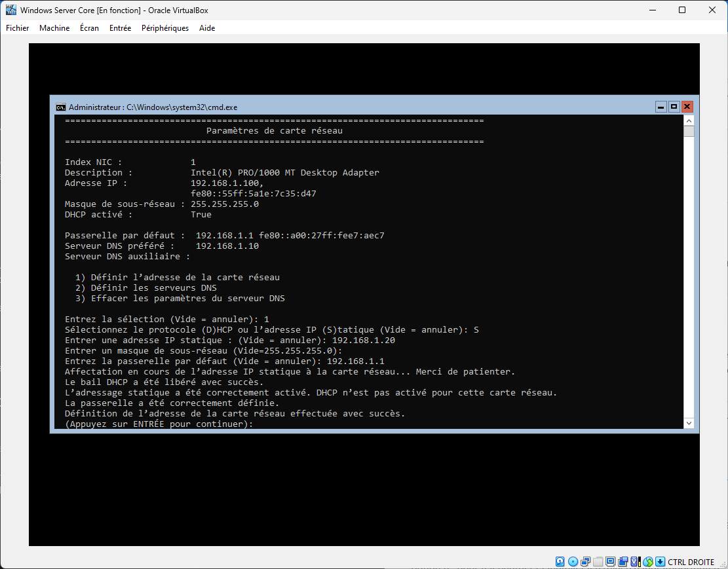Click the optical disc status icon

[x=573, y=562]
